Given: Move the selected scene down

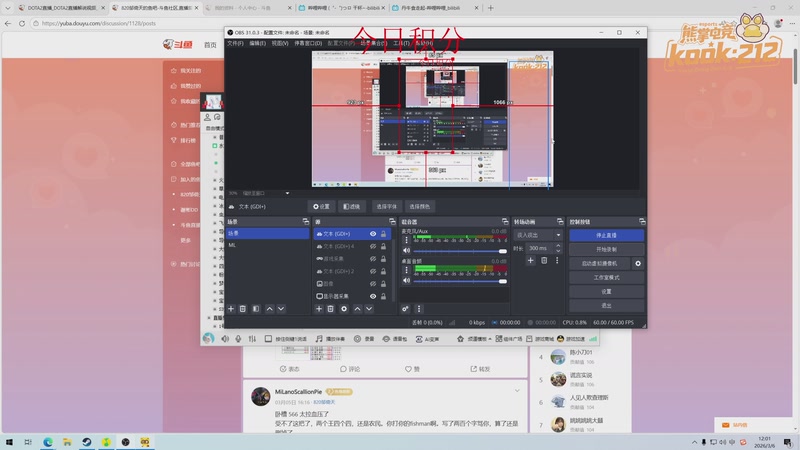Looking at the screenshot, I should [281, 309].
